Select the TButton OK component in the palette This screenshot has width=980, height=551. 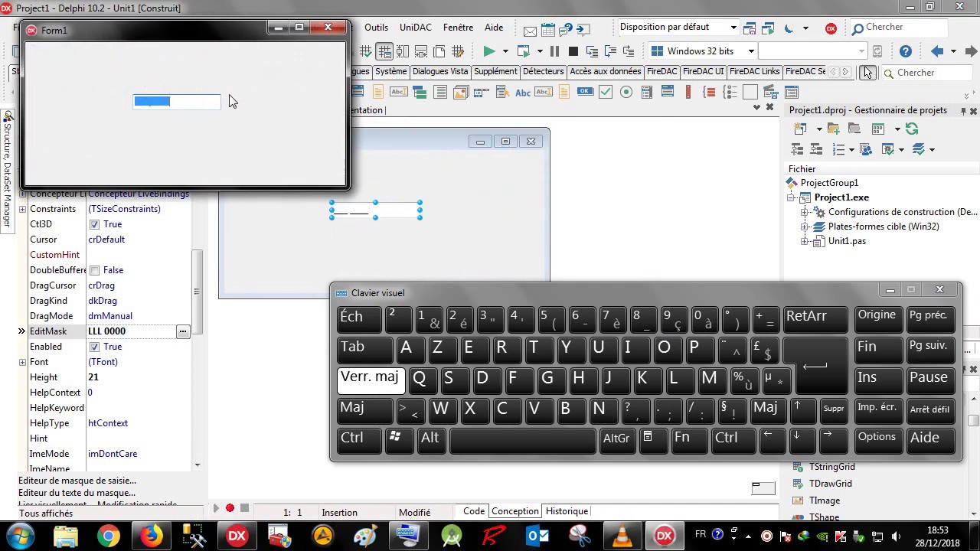[585, 92]
